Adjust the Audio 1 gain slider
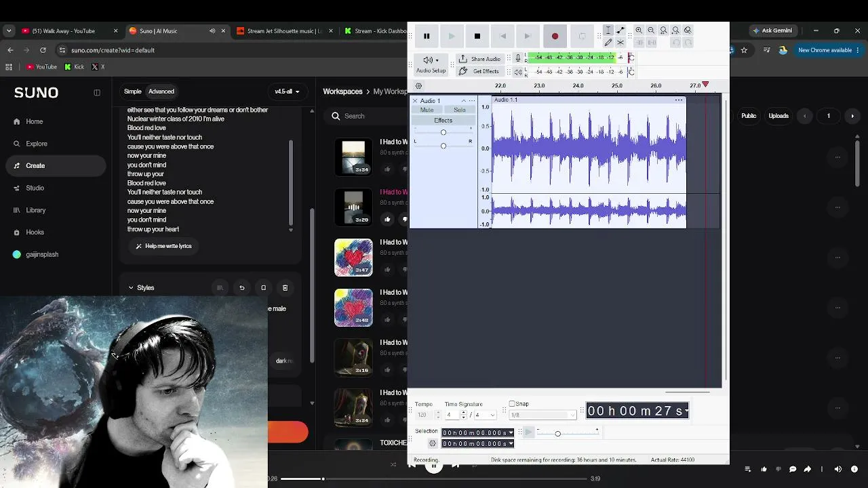 (443, 132)
